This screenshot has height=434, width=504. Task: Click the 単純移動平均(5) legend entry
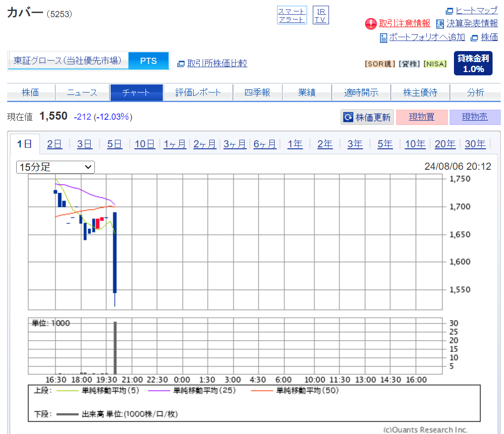click(x=98, y=391)
